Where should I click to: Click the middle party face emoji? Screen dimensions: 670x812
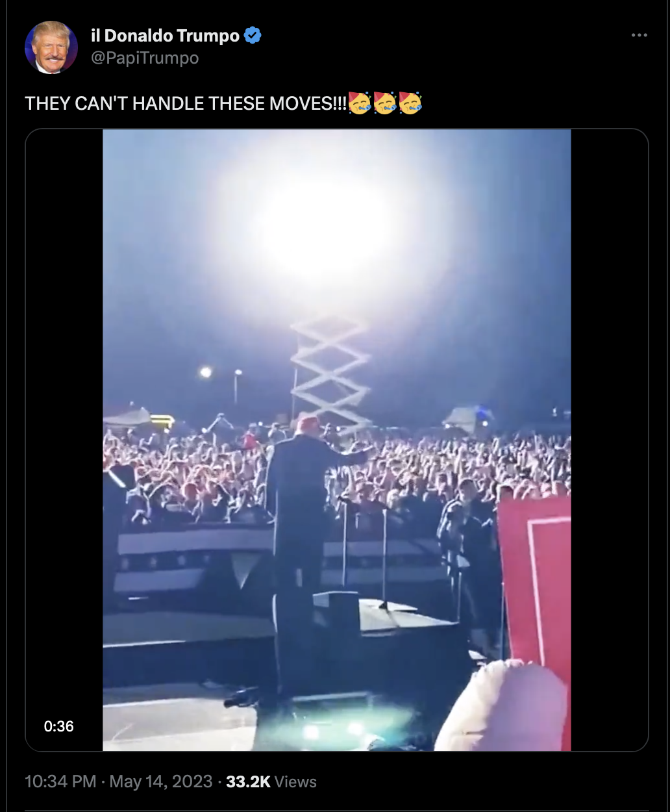(x=385, y=103)
